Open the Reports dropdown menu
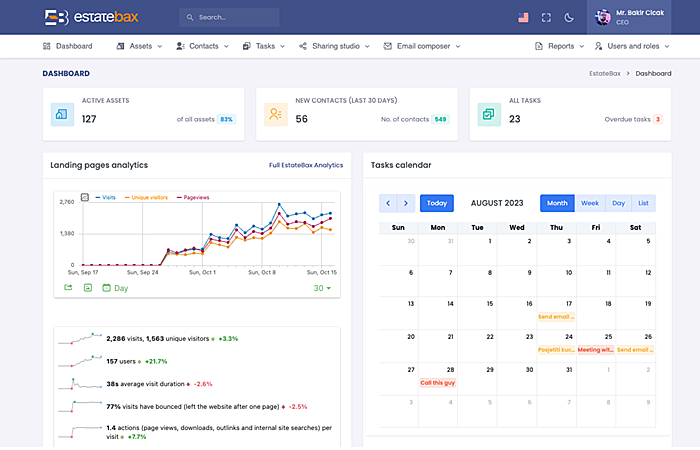The image size is (700, 450). coord(559,46)
